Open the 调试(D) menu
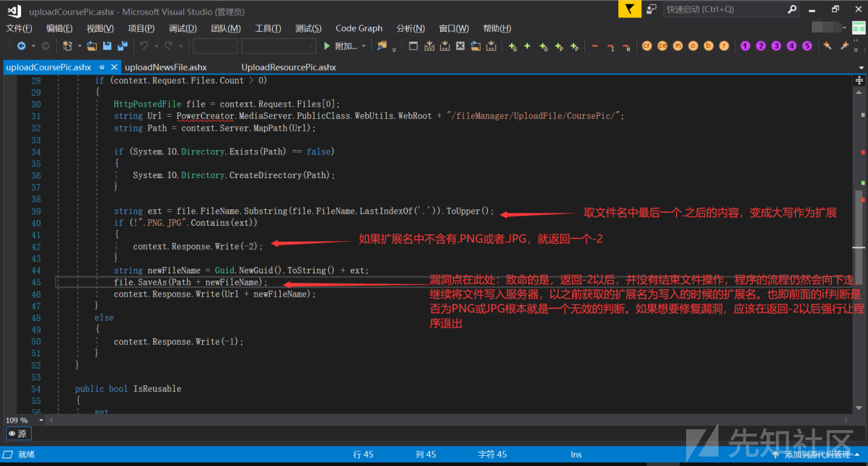This screenshot has height=466, width=868. (x=182, y=28)
